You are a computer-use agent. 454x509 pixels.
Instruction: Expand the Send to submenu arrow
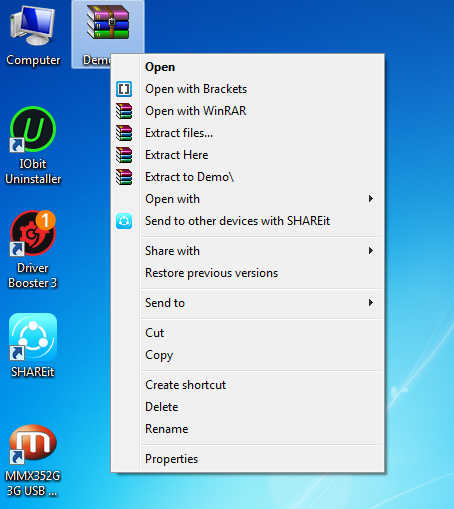(371, 303)
